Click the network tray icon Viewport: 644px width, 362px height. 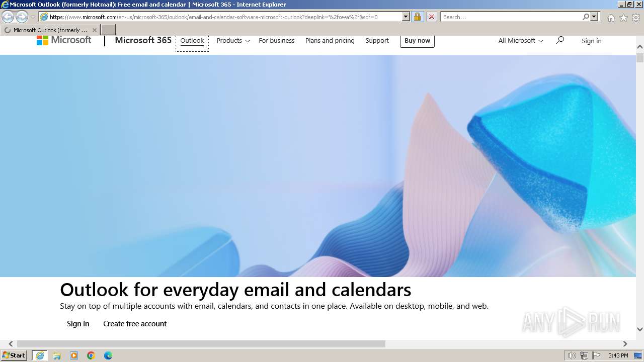pyautogui.click(x=584, y=355)
